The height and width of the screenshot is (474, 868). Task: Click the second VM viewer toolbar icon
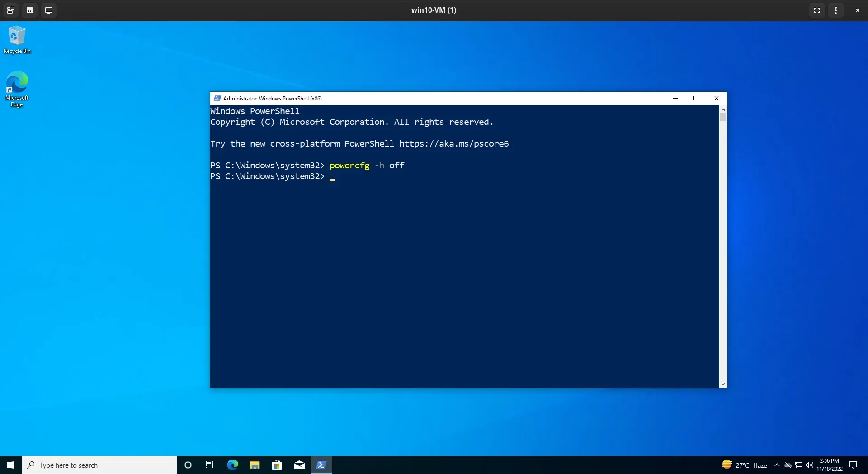30,10
